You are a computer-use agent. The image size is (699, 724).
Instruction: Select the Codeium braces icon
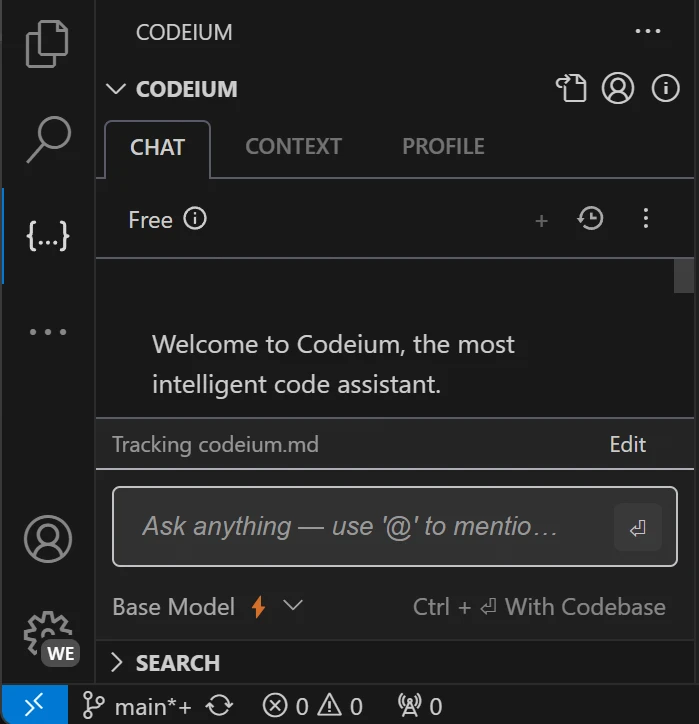pos(47,236)
